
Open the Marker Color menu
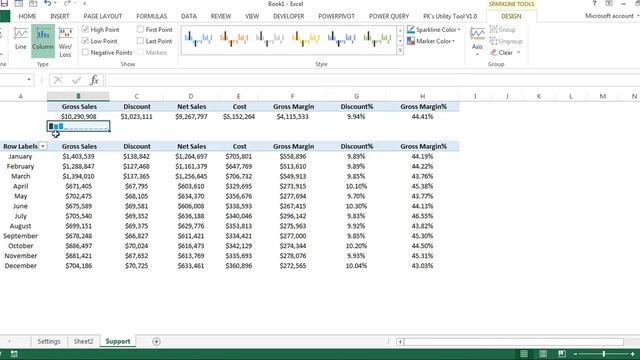431,41
